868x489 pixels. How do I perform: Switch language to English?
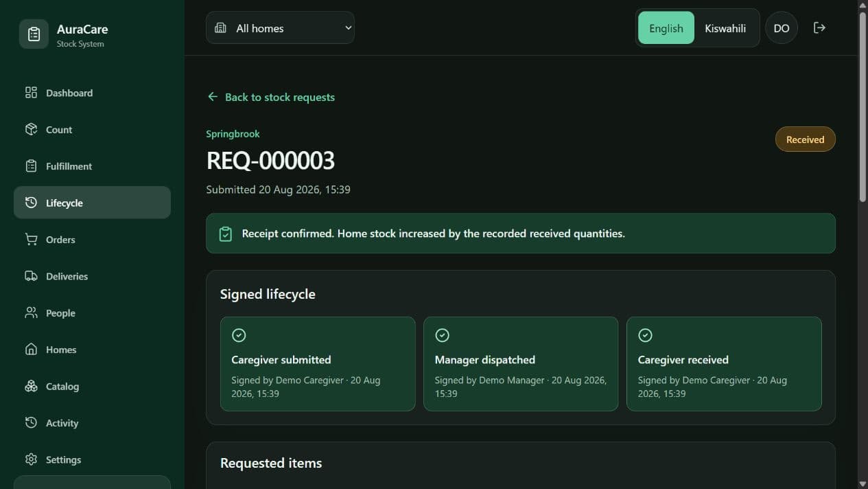[x=666, y=28]
